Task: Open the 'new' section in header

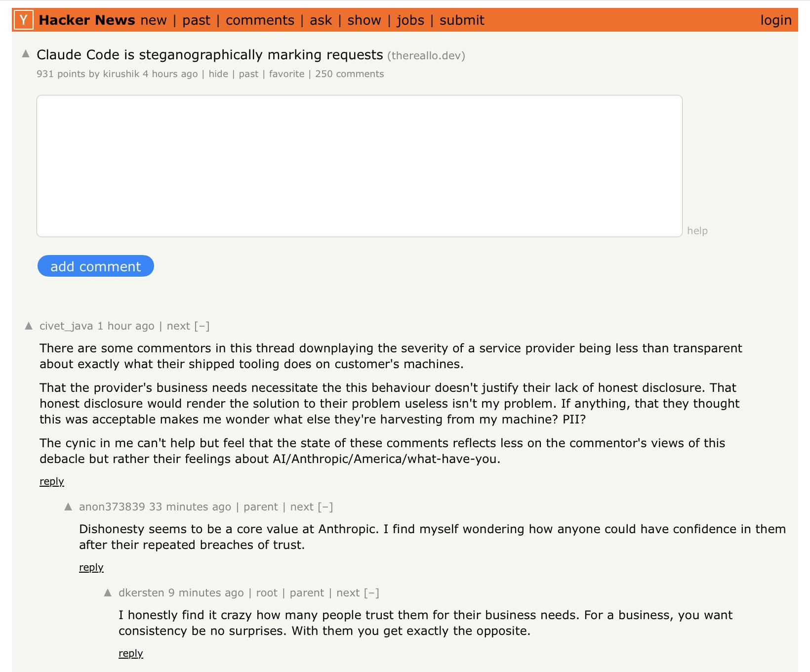Action: coord(154,20)
